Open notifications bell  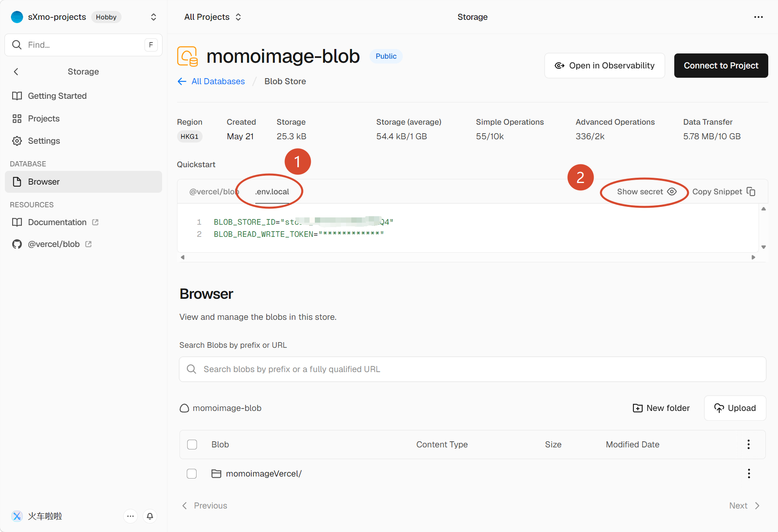pos(150,516)
